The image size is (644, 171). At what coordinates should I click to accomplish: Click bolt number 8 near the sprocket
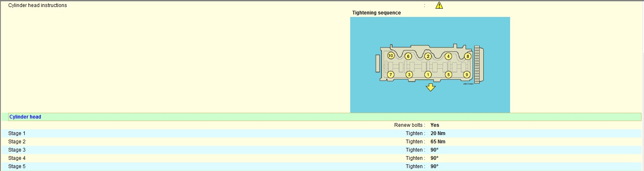[467, 56]
